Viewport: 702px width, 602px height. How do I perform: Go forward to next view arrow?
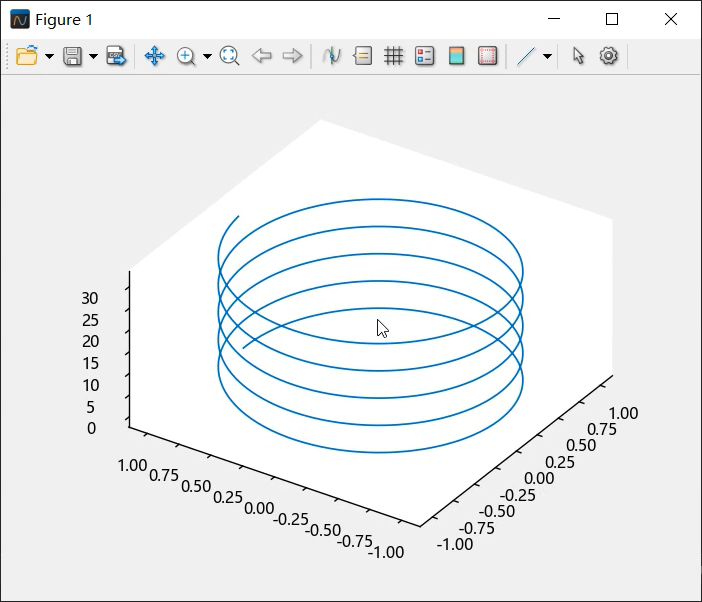292,56
